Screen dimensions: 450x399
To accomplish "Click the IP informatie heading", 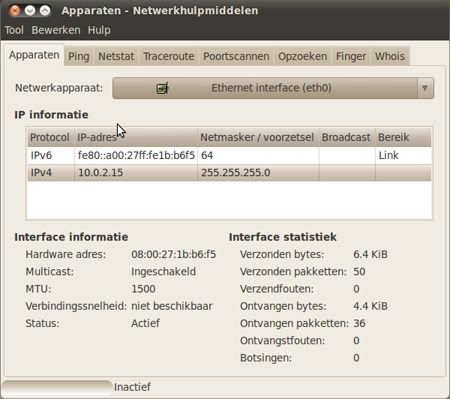I will tap(51, 115).
